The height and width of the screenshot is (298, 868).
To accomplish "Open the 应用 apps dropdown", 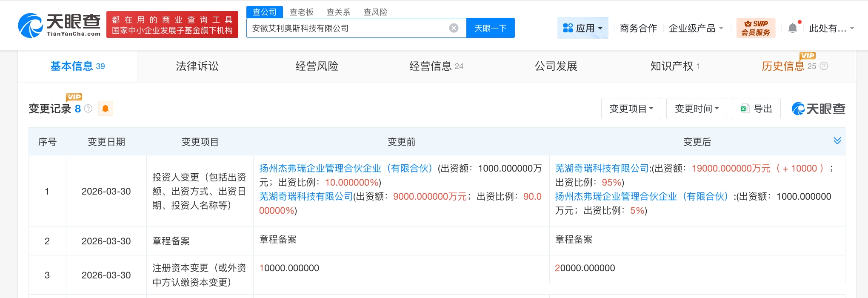I will [582, 28].
